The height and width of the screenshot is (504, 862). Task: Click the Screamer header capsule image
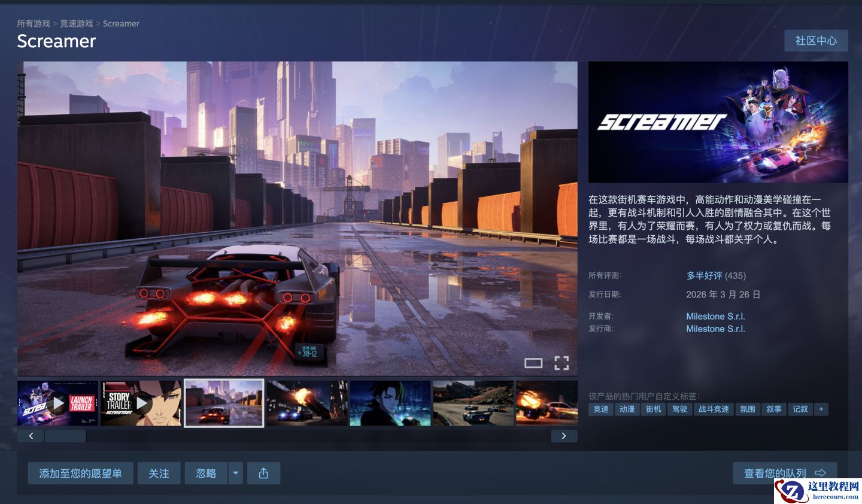(x=718, y=122)
